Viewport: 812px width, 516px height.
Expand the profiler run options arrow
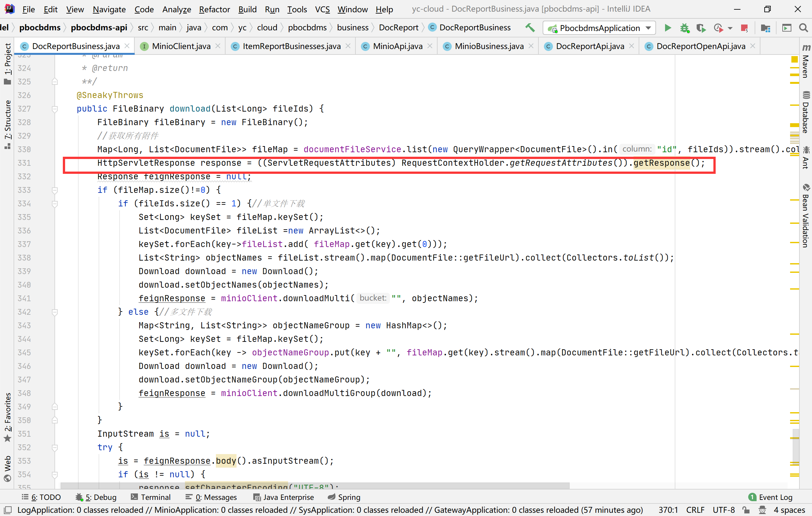coord(730,28)
